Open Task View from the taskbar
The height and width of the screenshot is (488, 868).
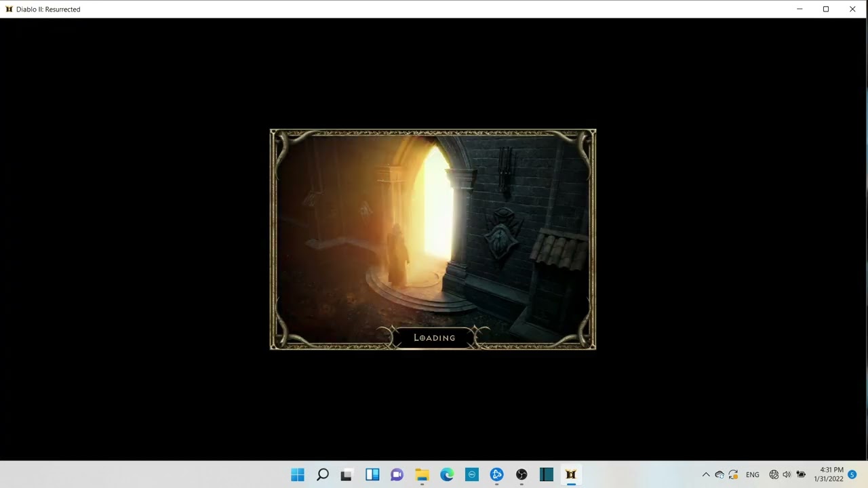pyautogui.click(x=347, y=475)
